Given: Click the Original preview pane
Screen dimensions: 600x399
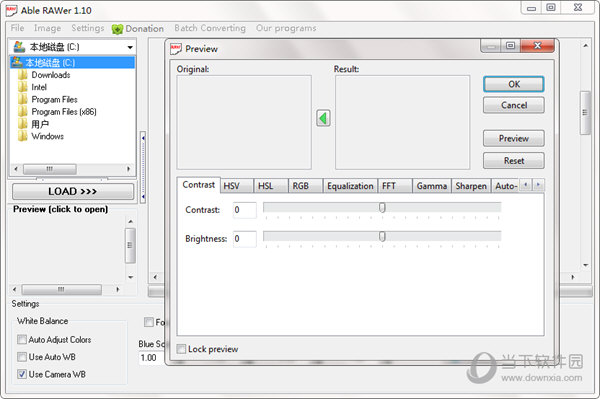Looking at the screenshot, I should pos(244,122).
